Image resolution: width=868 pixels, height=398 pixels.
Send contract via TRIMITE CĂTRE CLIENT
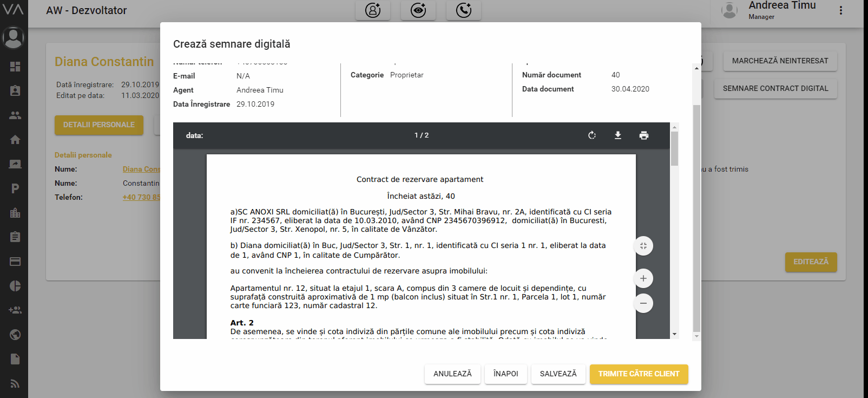[x=639, y=374]
